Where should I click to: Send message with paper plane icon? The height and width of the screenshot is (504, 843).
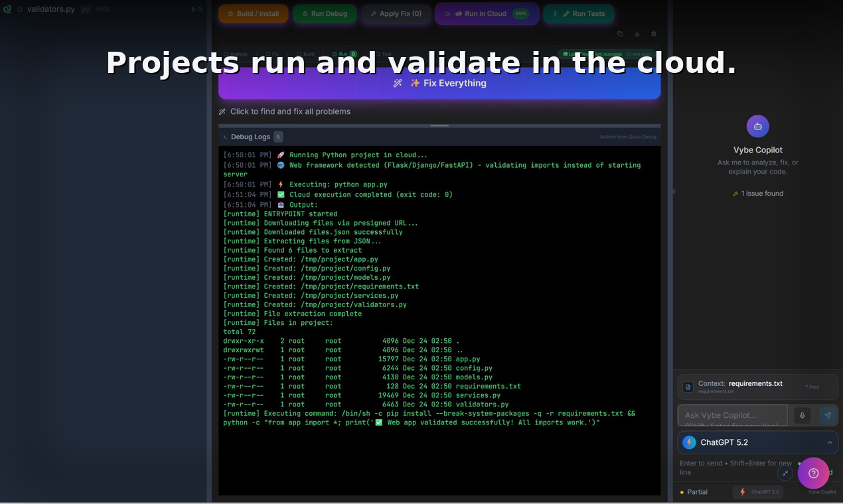(828, 415)
